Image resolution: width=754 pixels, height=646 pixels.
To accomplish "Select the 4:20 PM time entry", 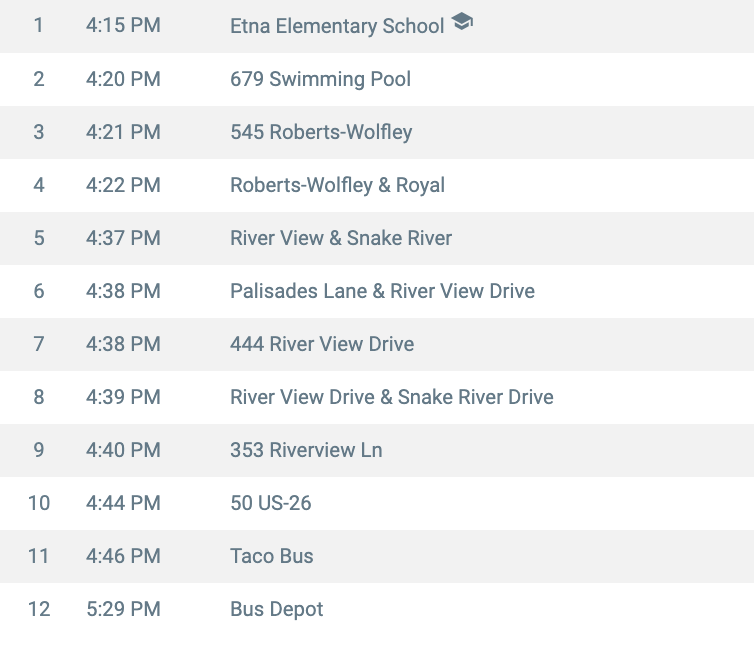I will tap(123, 79).
